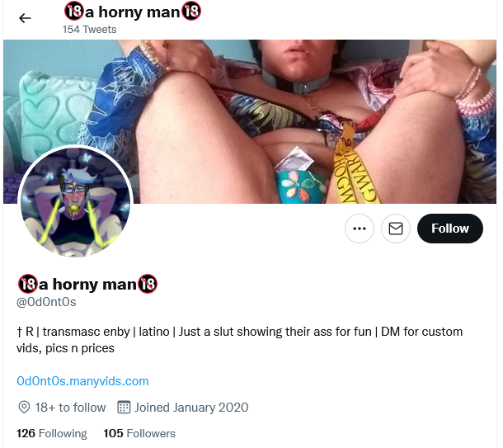The image size is (503, 448).
Task: Select the @0d0nt0s handle text
Action: point(46,302)
